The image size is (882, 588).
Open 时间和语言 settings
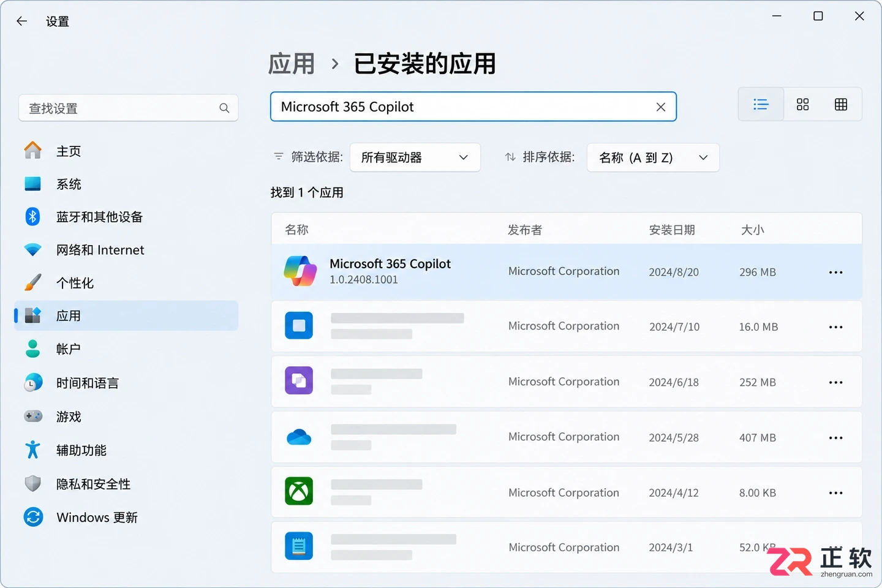coord(126,383)
